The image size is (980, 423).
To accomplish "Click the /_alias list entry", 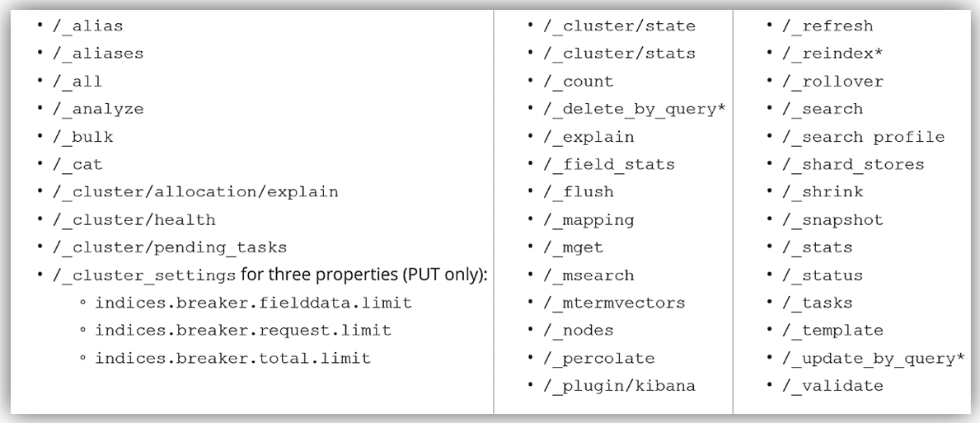I will [x=87, y=26].
